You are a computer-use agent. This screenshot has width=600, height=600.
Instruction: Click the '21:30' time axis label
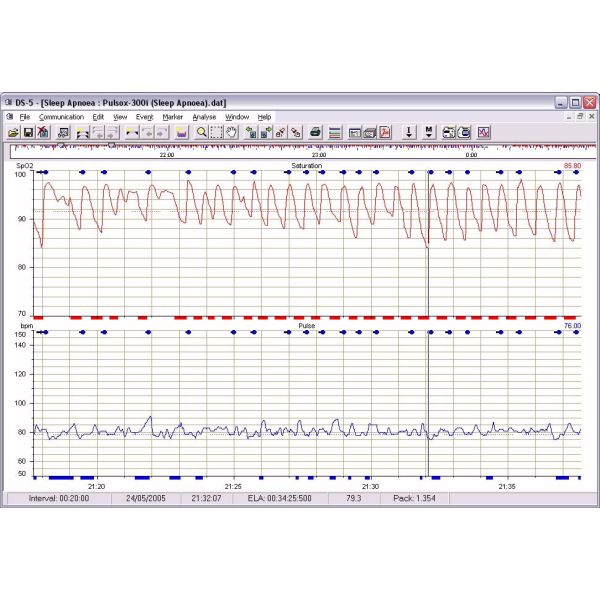point(370,486)
